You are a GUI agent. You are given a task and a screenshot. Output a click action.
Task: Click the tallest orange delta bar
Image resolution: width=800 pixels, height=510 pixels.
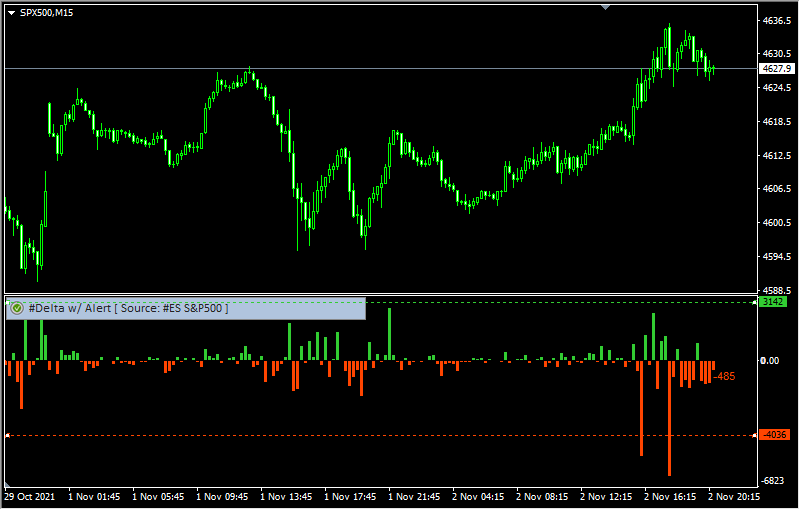pos(669,418)
